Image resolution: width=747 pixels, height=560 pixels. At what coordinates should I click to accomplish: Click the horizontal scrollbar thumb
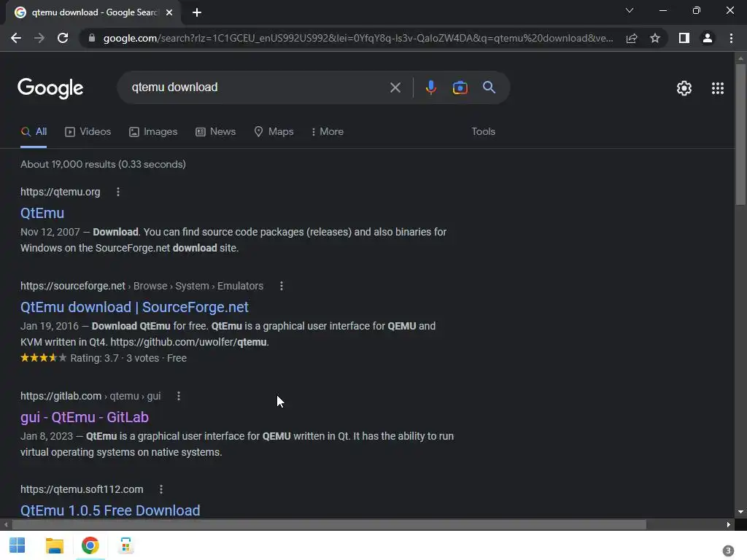pos(329,525)
